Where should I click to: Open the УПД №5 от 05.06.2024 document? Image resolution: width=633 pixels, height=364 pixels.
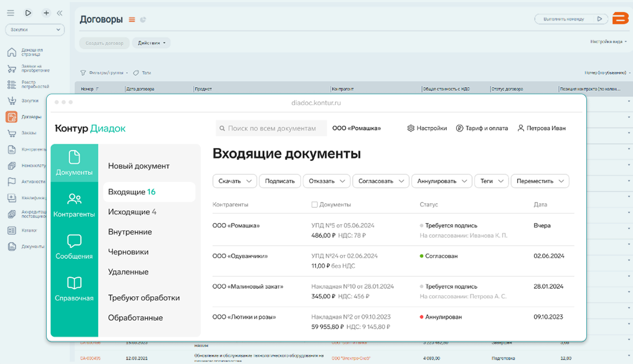pos(343,225)
